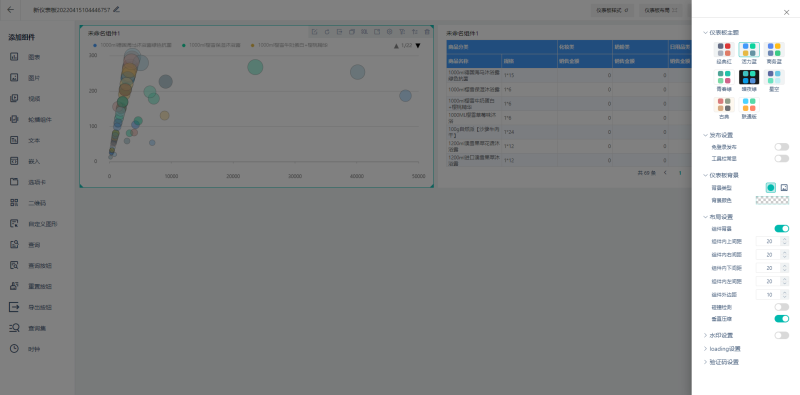
Task: Select the image background type icon
Action: [x=784, y=188]
